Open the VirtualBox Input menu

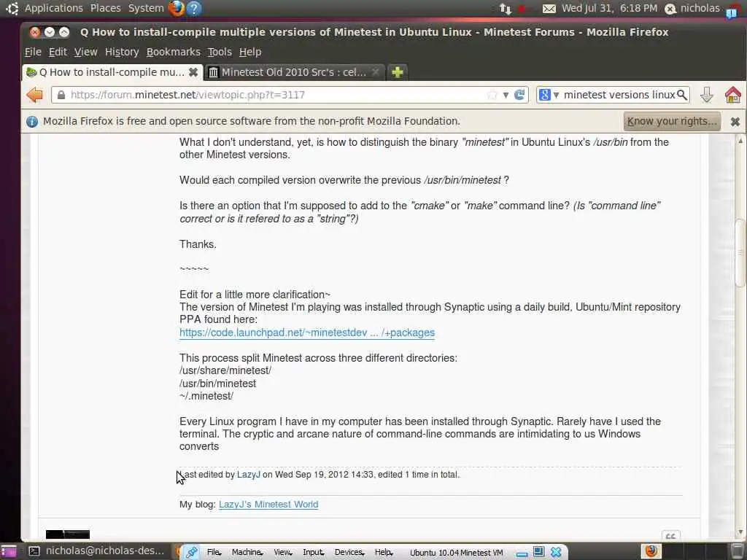[x=313, y=553]
